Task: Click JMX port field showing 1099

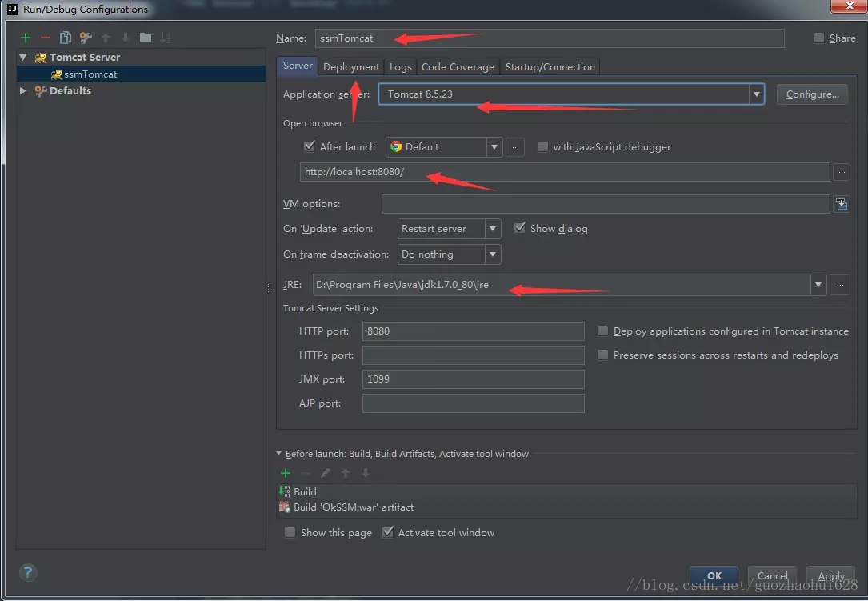Action: click(x=474, y=379)
